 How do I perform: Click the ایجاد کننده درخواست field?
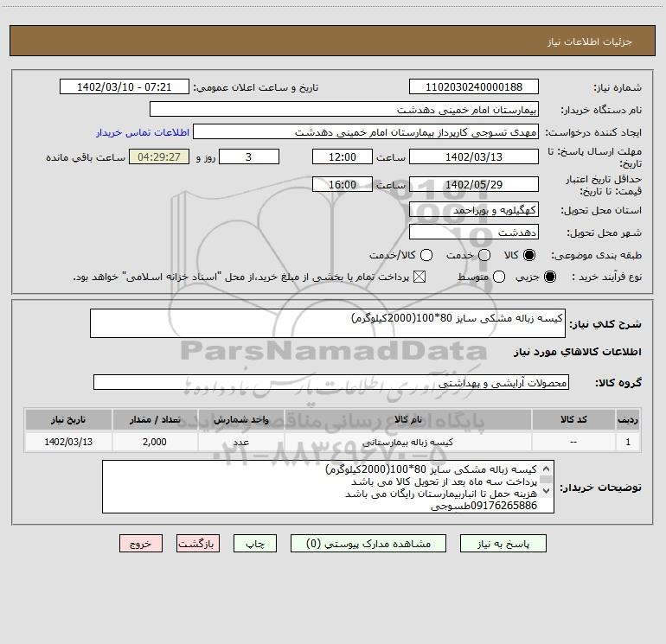pyautogui.click(x=366, y=131)
